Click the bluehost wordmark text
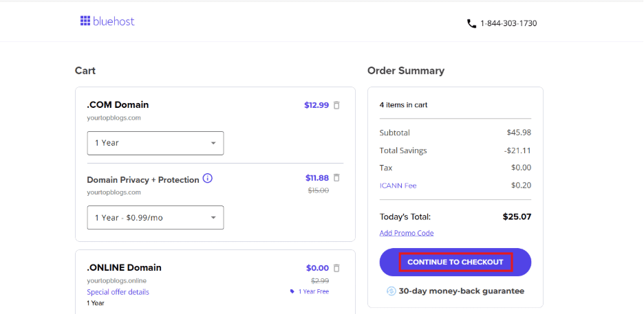This screenshot has width=644, height=314. click(x=114, y=21)
